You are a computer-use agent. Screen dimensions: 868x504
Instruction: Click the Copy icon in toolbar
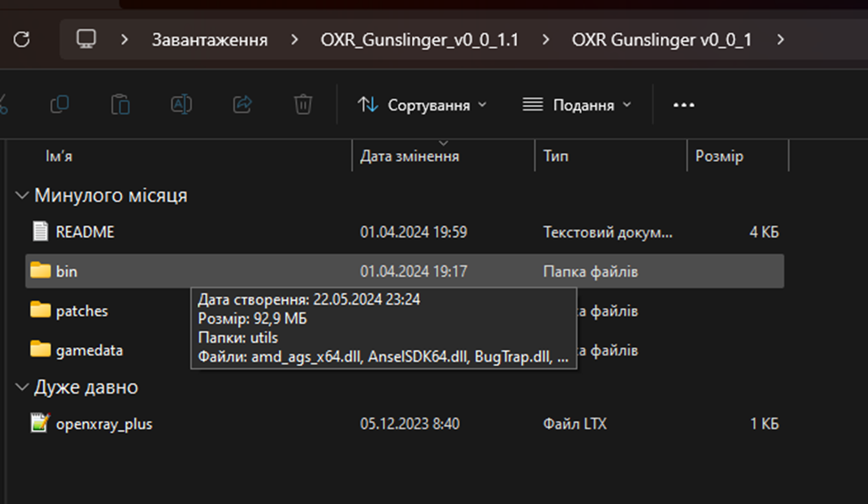[59, 104]
